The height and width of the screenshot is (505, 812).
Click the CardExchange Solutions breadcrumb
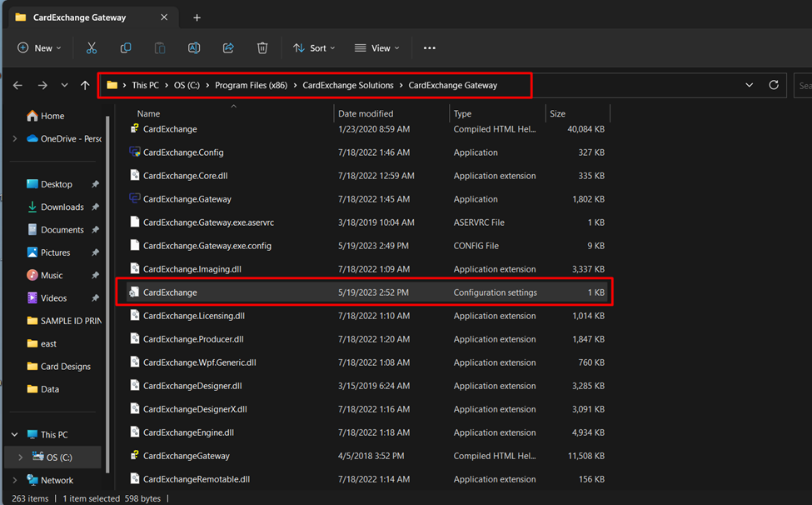click(348, 85)
